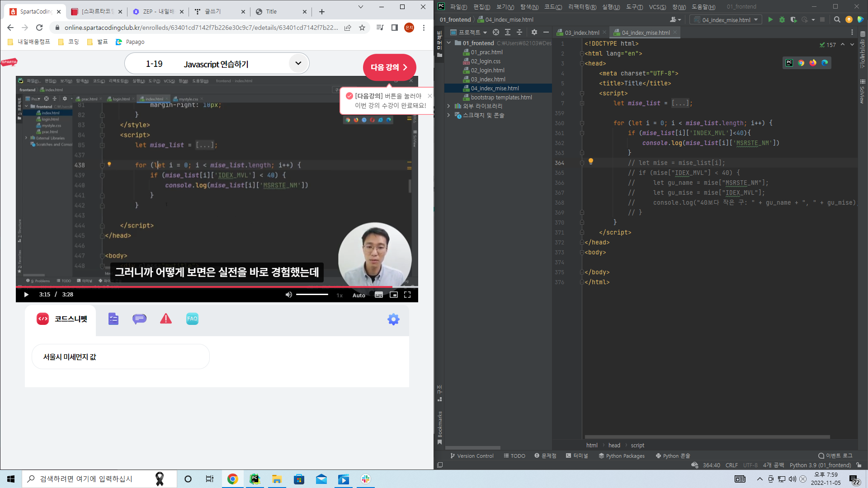Screen dimensions: 868x488
Task: Open the file in Firefox from editor browser icons
Action: pyautogui.click(x=813, y=63)
